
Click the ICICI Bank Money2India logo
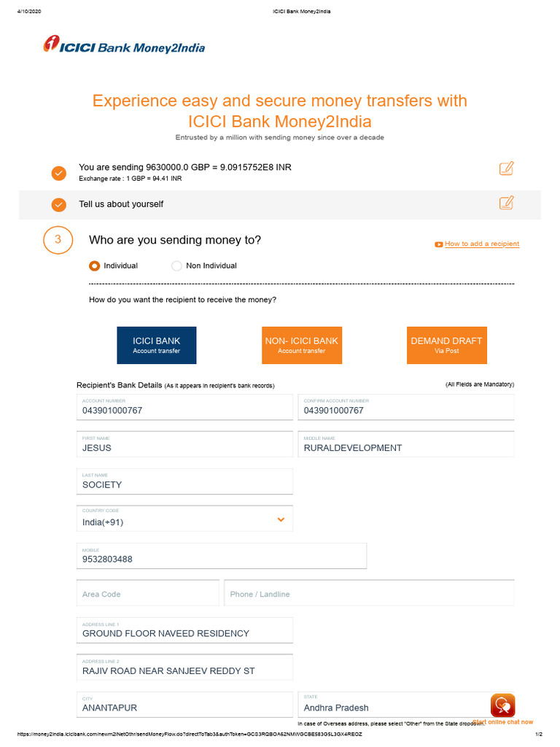click(x=124, y=44)
